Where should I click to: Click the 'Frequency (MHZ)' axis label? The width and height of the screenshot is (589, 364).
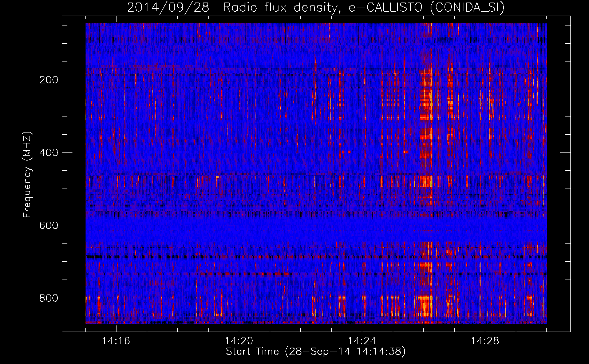[x=27, y=175]
